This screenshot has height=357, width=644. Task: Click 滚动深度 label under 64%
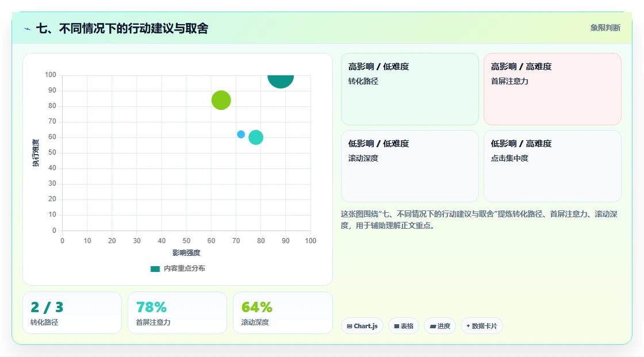[255, 323]
